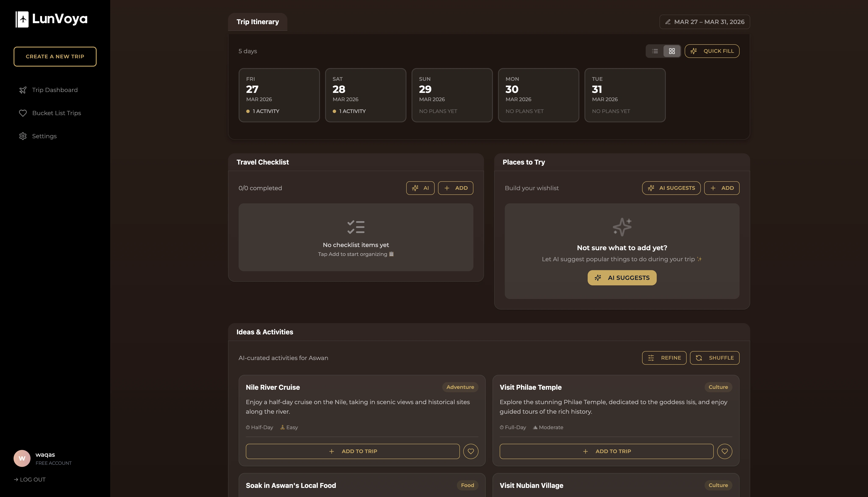The height and width of the screenshot is (497, 868).
Task: Add a new Travel Checklist item
Action: click(455, 188)
